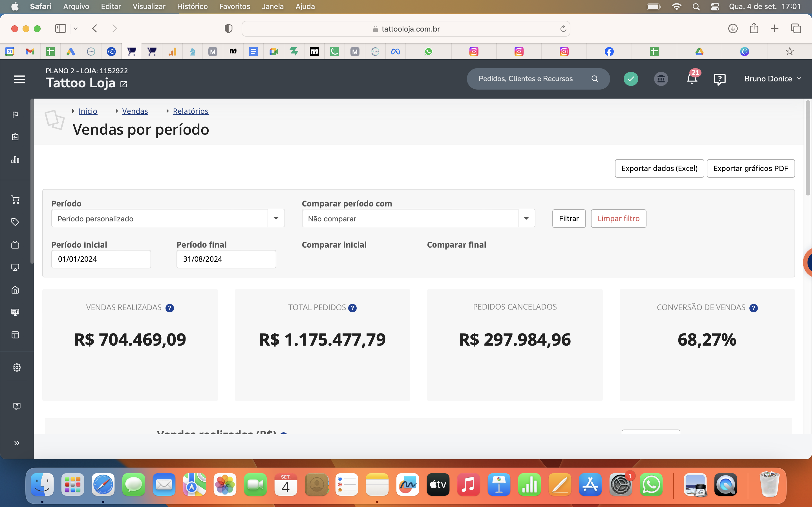Select the price tag sidebar icon
The width and height of the screenshot is (812, 507).
click(15, 222)
